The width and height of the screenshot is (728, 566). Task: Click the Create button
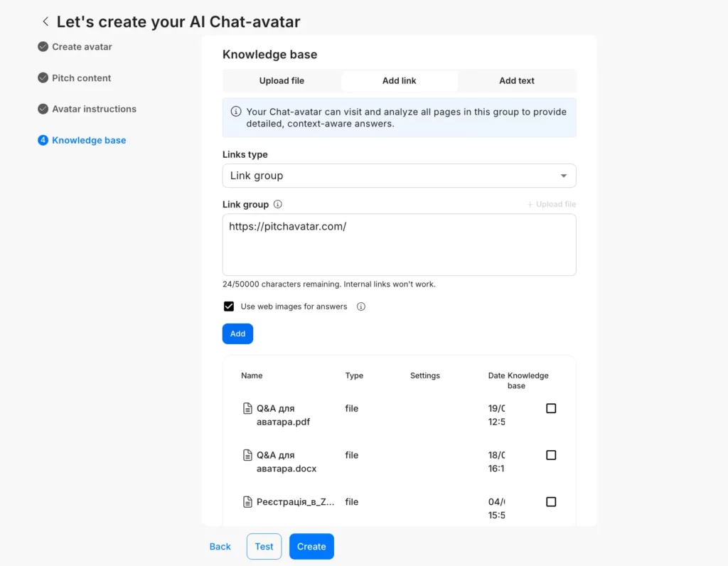[311, 547]
